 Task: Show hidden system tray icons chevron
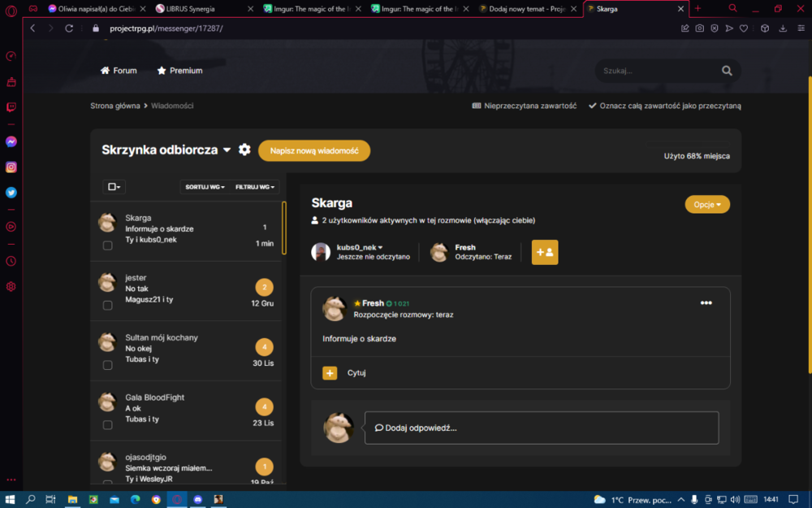click(x=681, y=500)
